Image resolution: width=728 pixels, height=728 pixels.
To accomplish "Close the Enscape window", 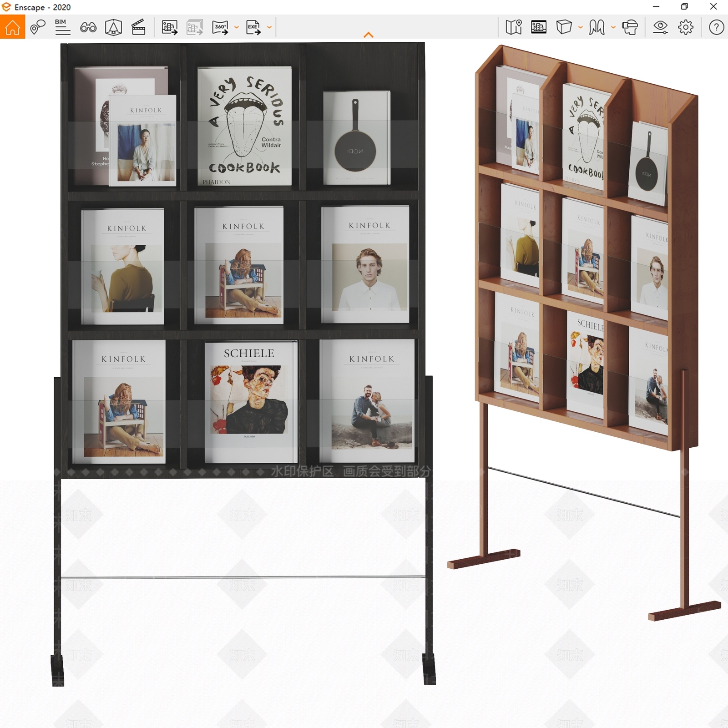I will (713, 7).
